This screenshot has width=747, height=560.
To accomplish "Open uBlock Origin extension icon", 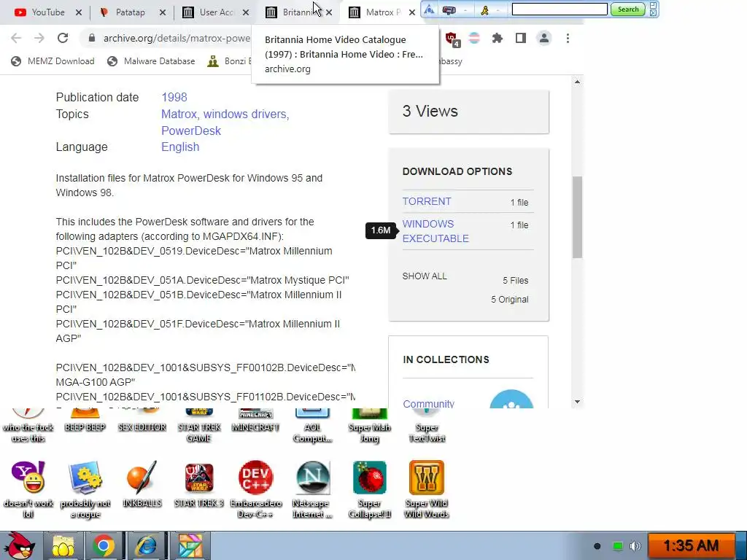I will coord(452,39).
